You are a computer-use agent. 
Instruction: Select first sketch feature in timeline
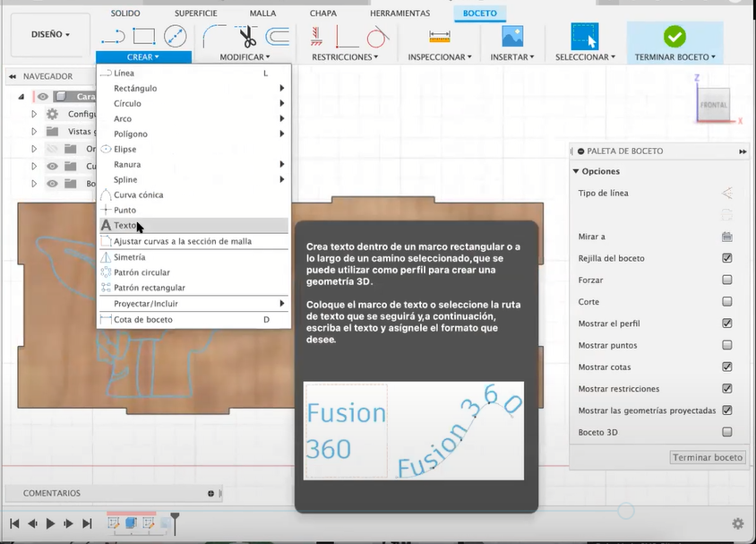click(x=114, y=522)
